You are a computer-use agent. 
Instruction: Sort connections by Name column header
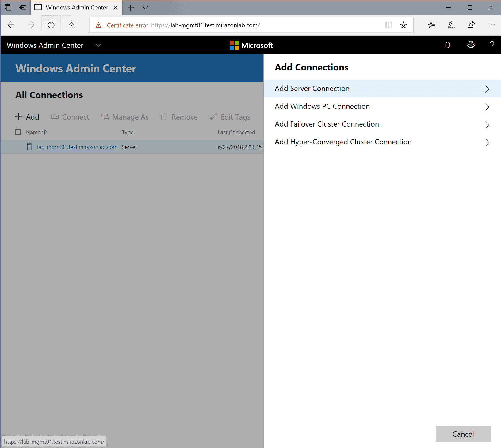click(33, 132)
